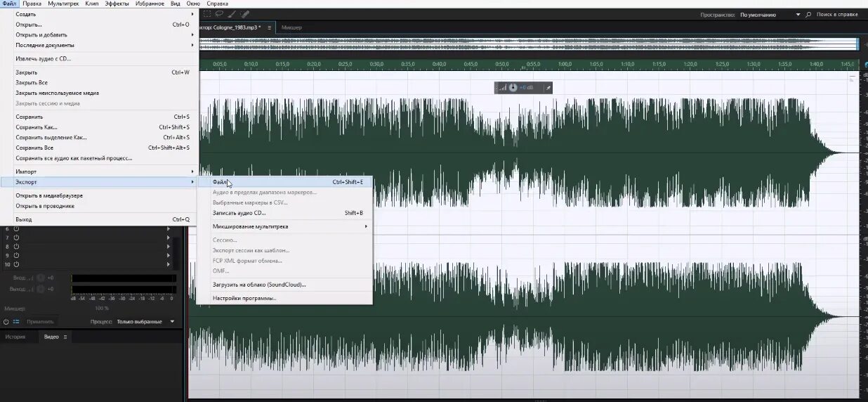The height and width of the screenshot is (402, 868).
Task: Open the Мультитрек menu
Action: pos(63,4)
